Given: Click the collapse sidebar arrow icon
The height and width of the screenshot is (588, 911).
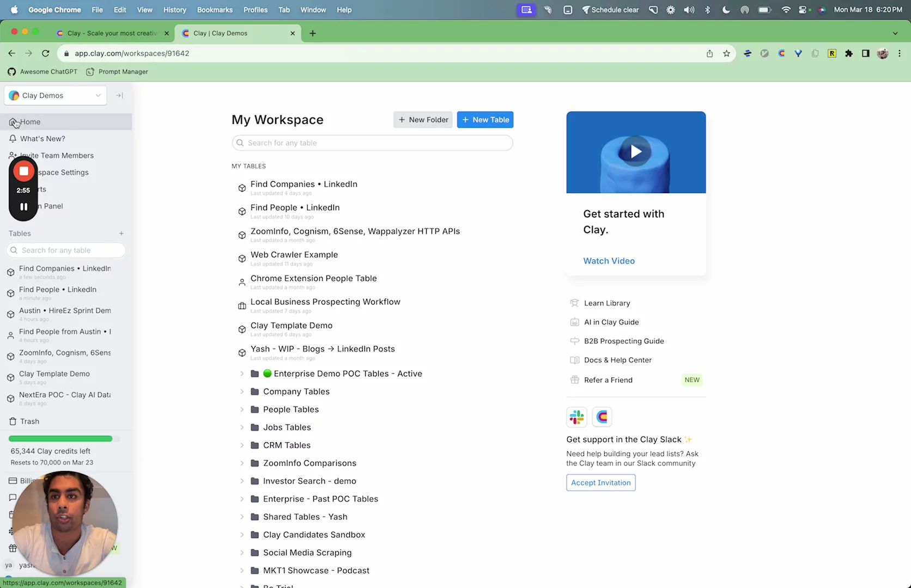Looking at the screenshot, I should [119, 95].
